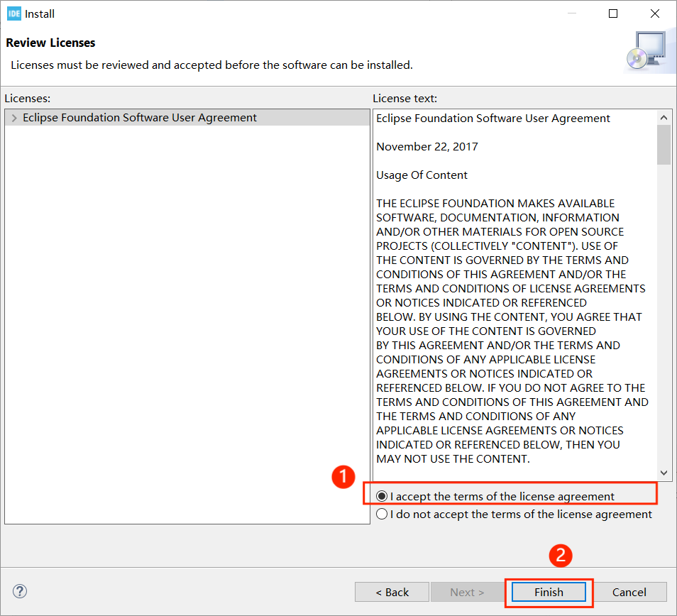
Task: Maximize the Install dialog window
Action: 612,13
